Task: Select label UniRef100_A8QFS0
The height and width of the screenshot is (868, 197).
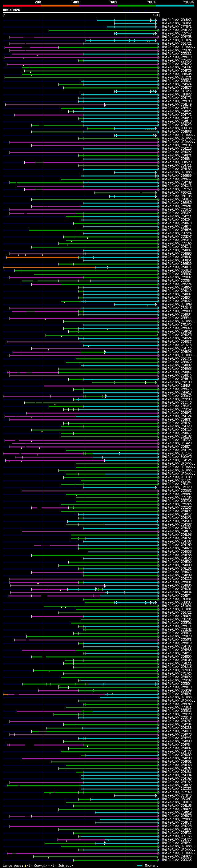Action: coord(177,128)
